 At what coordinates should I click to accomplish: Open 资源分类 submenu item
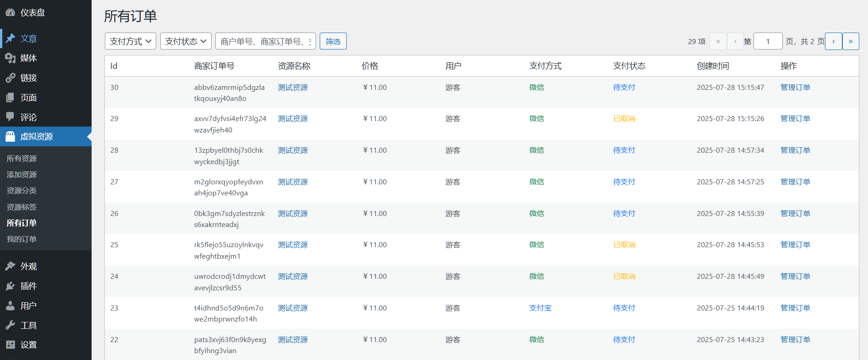22,191
